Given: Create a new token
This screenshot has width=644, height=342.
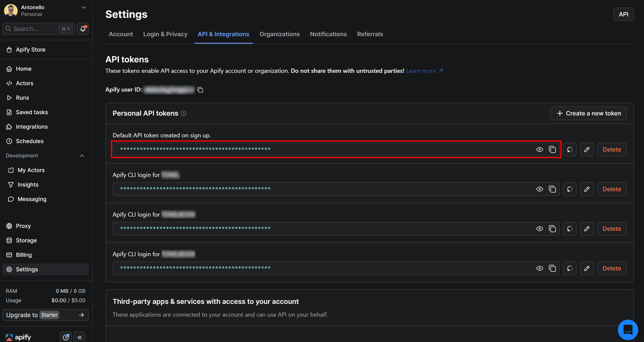Looking at the screenshot, I should tap(588, 113).
